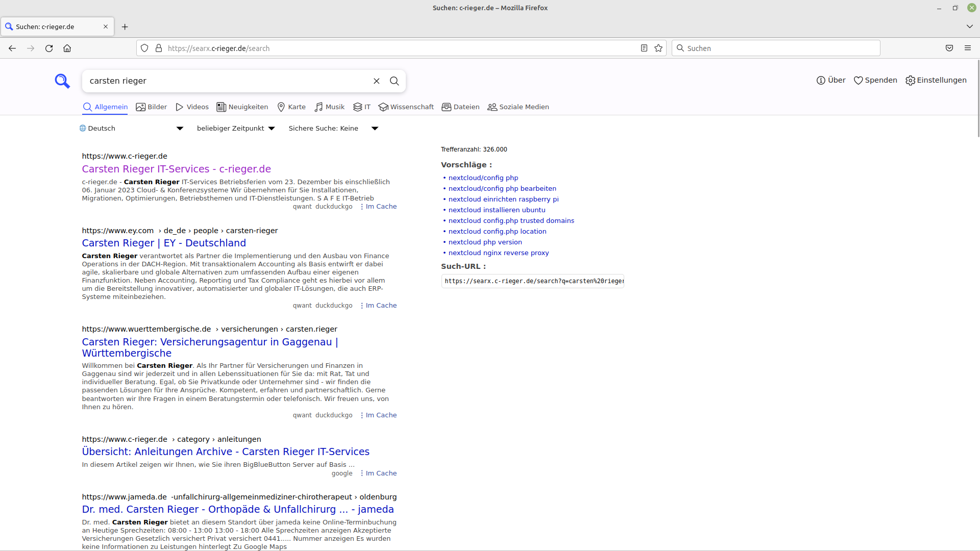Click the 'https://www.ey.com' result URL
The width and height of the screenshot is (980, 551).
(180, 231)
